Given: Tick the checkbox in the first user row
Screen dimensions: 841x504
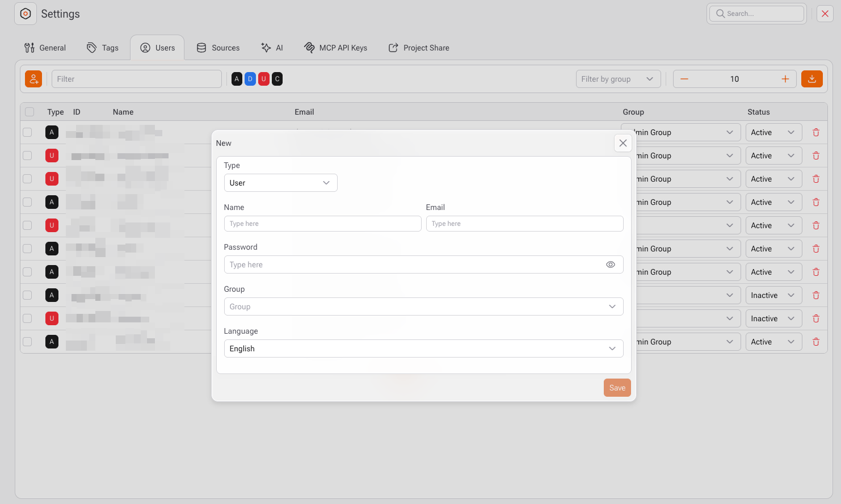Looking at the screenshot, I should pyautogui.click(x=27, y=132).
